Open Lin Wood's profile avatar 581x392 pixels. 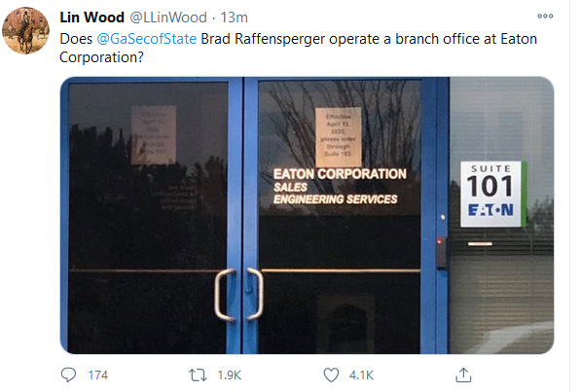pyautogui.click(x=25, y=31)
